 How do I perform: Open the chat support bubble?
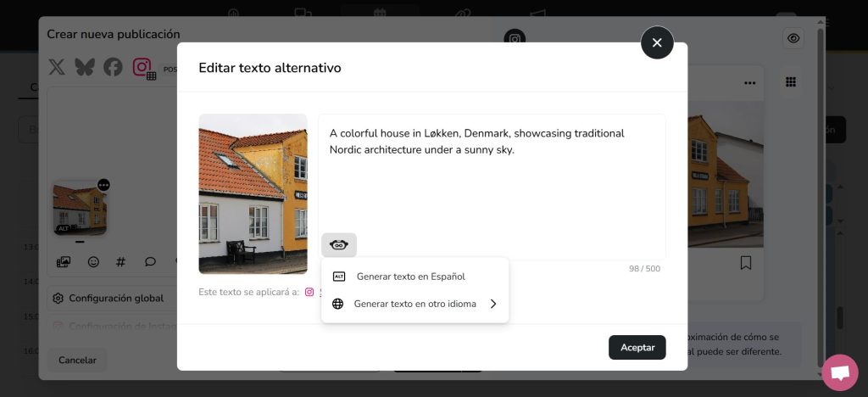click(x=840, y=372)
